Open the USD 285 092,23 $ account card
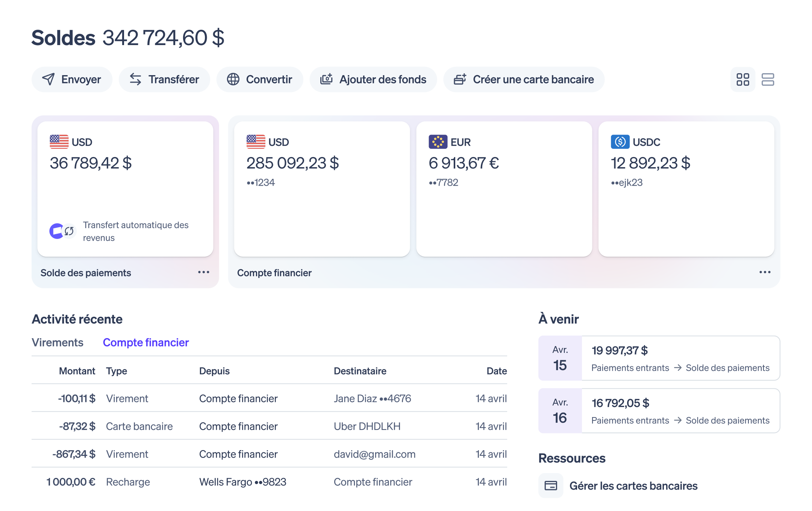 click(322, 189)
